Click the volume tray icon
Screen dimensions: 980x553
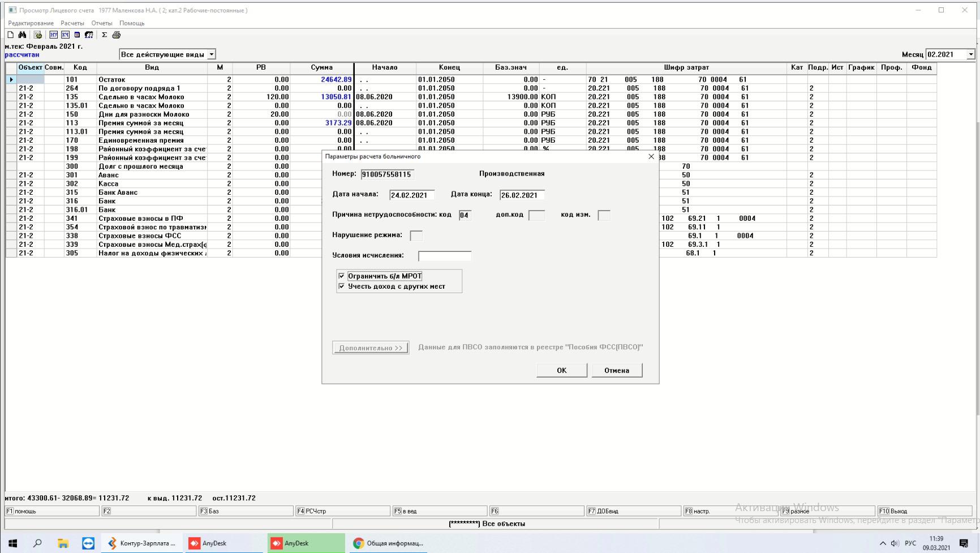(895, 543)
